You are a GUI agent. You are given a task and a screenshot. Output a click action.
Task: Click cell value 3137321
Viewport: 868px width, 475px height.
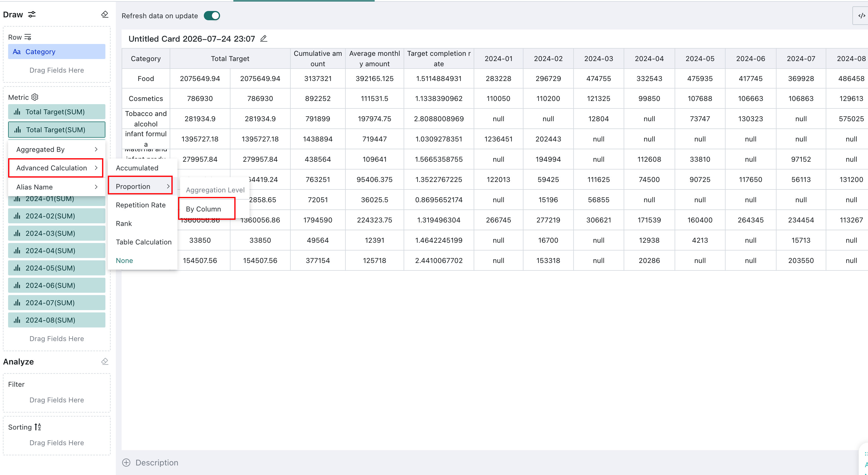[x=318, y=78]
